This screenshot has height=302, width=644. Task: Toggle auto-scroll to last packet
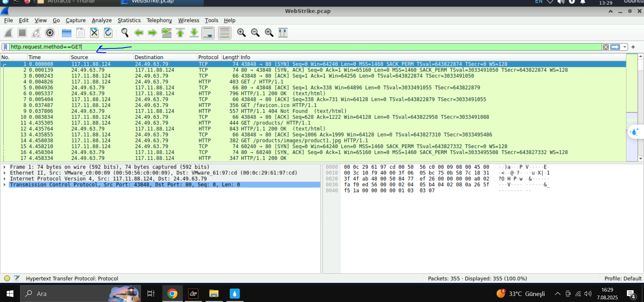pos(208,33)
